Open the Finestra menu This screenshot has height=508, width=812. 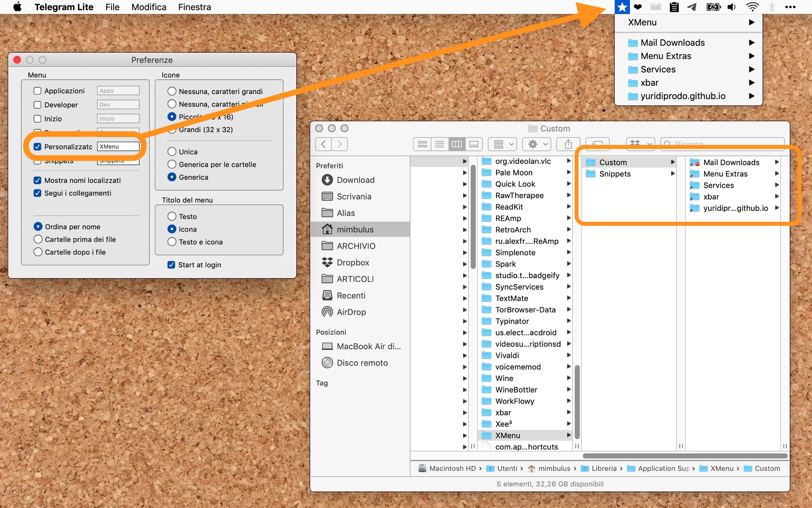pos(195,7)
